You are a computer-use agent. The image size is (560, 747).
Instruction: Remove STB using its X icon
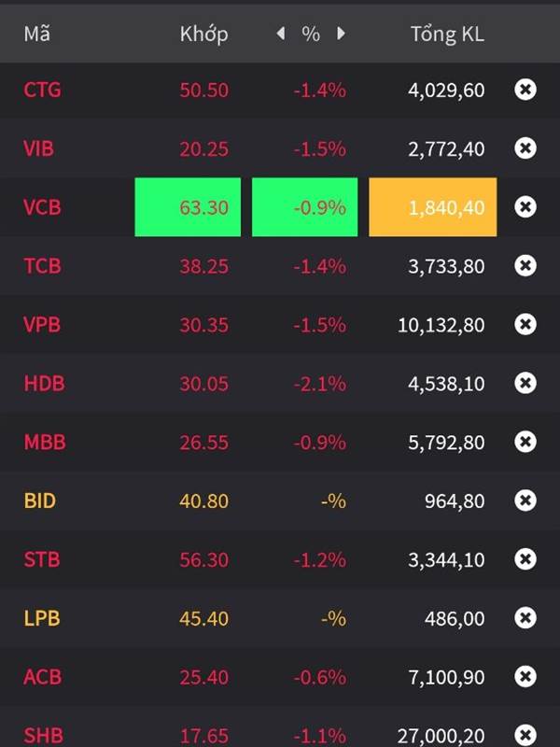point(525,558)
